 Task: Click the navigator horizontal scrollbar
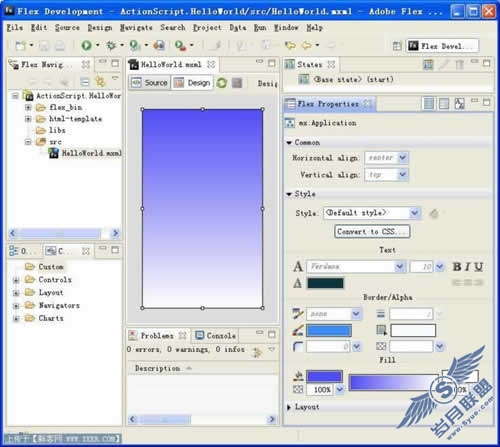pos(64,233)
